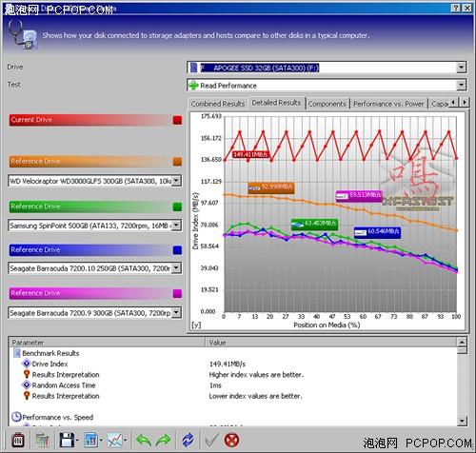
Task: Click the orange 92.998MB/s chart label
Action: click(x=271, y=187)
